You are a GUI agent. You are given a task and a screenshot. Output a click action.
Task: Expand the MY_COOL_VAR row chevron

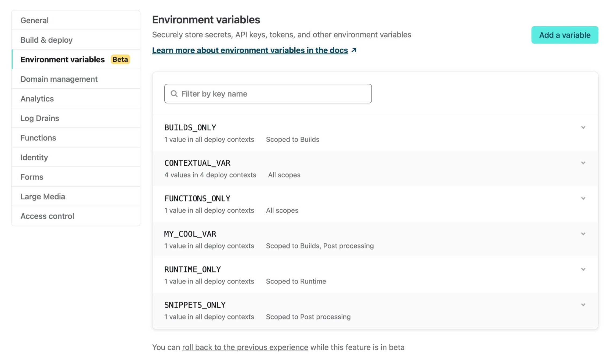click(583, 234)
